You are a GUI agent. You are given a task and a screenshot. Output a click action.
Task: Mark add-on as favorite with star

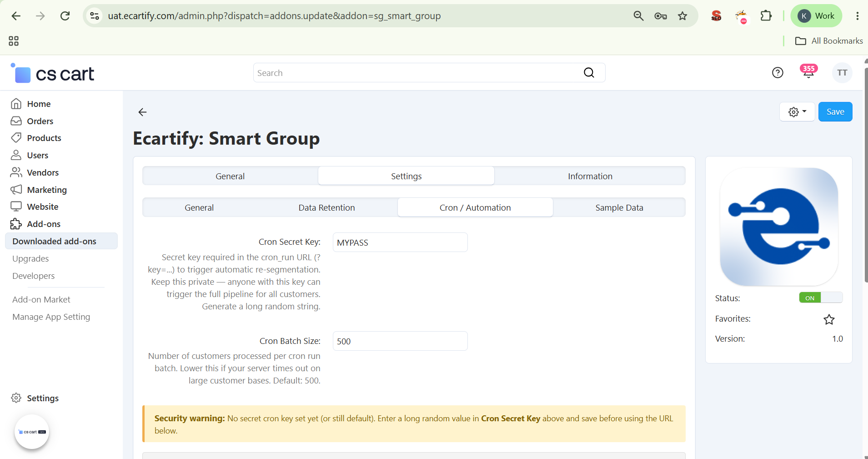(x=829, y=319)
